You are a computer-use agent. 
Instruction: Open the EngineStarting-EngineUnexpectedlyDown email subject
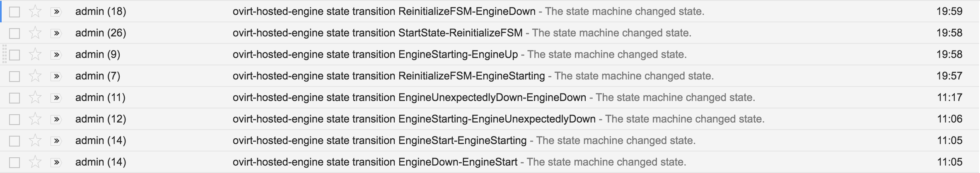click(x=414, y=119)
